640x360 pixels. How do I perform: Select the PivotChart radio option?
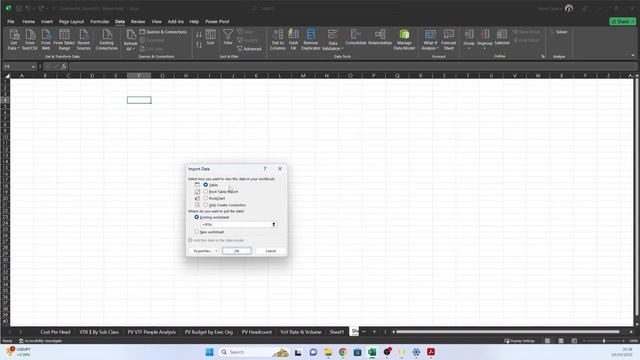[206, 198]
